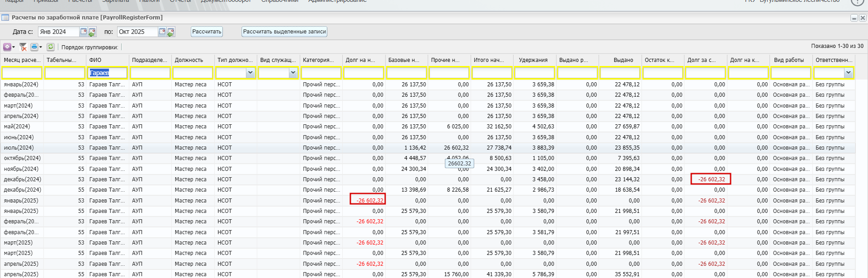Click cell value 18 638,54
Screen dimensions: 868x278
[x=627, y=190]
